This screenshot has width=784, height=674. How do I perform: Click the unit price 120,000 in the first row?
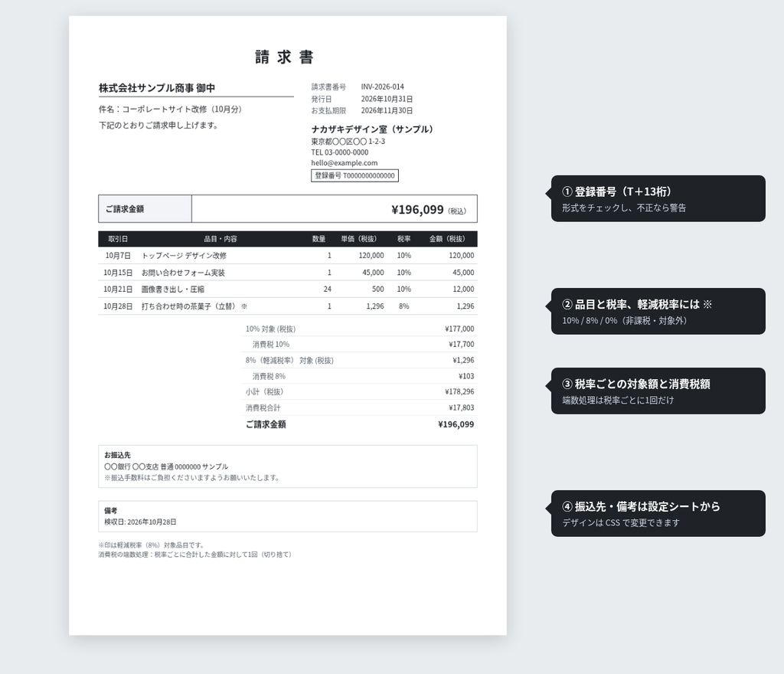click(371, 256)
